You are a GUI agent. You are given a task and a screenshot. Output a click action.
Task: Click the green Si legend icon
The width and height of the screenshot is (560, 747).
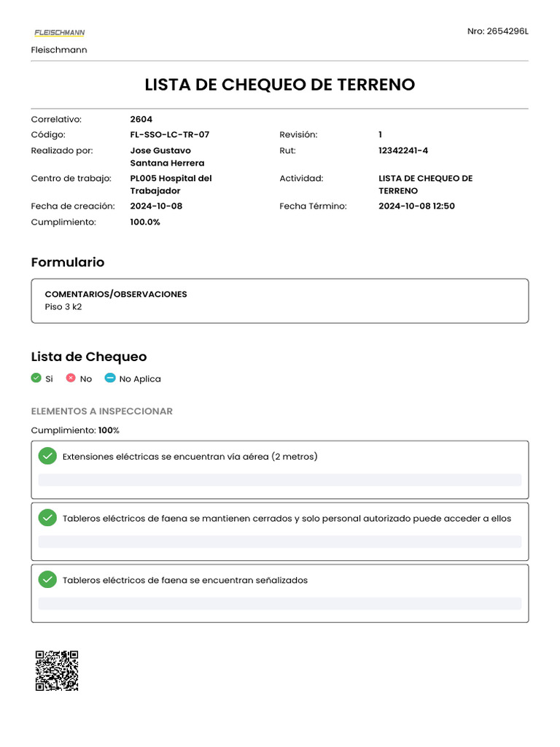pyautogui.click(x=36, y=378)
